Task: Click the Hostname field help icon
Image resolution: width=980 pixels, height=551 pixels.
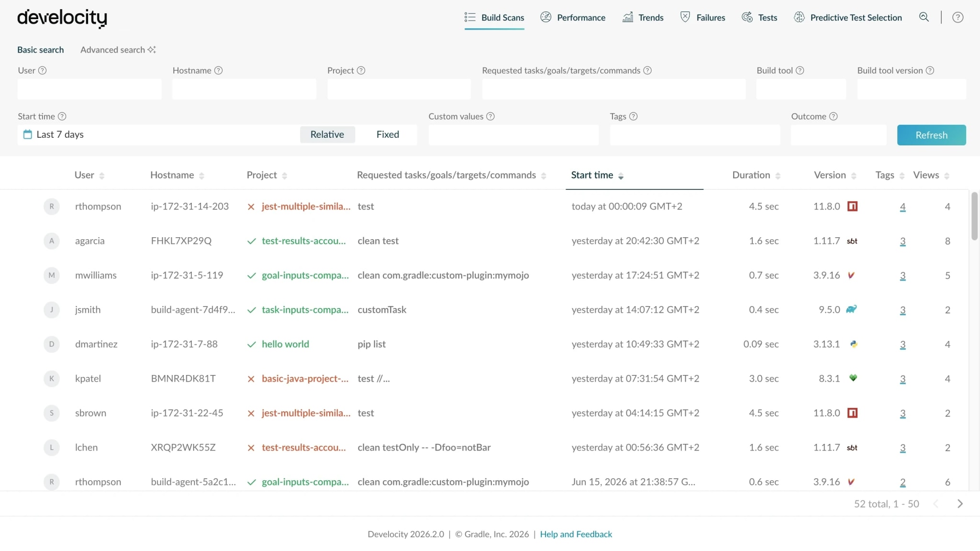Action: (219, 70)
